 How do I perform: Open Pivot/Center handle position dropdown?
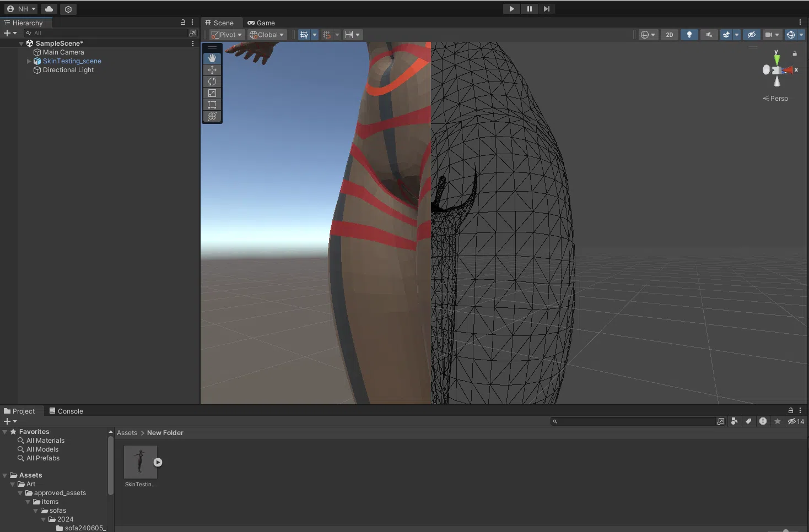coord(226,35)
